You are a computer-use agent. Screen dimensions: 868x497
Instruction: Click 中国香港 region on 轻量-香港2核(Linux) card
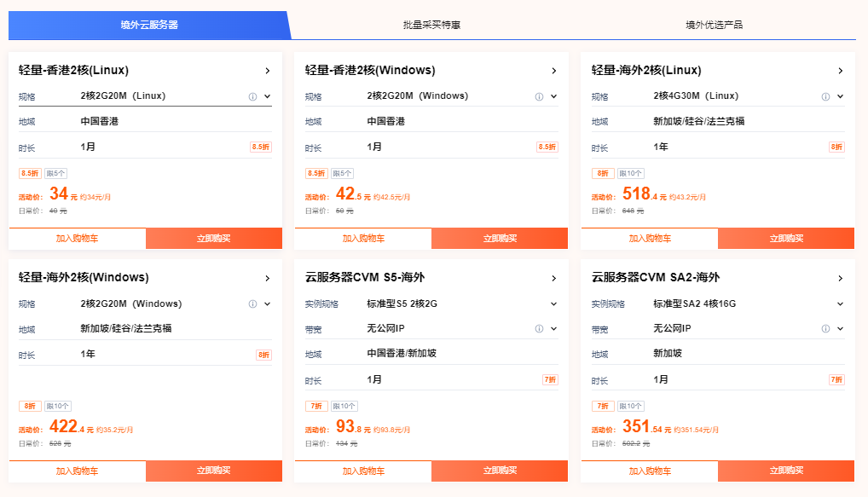tap(100, 121)
